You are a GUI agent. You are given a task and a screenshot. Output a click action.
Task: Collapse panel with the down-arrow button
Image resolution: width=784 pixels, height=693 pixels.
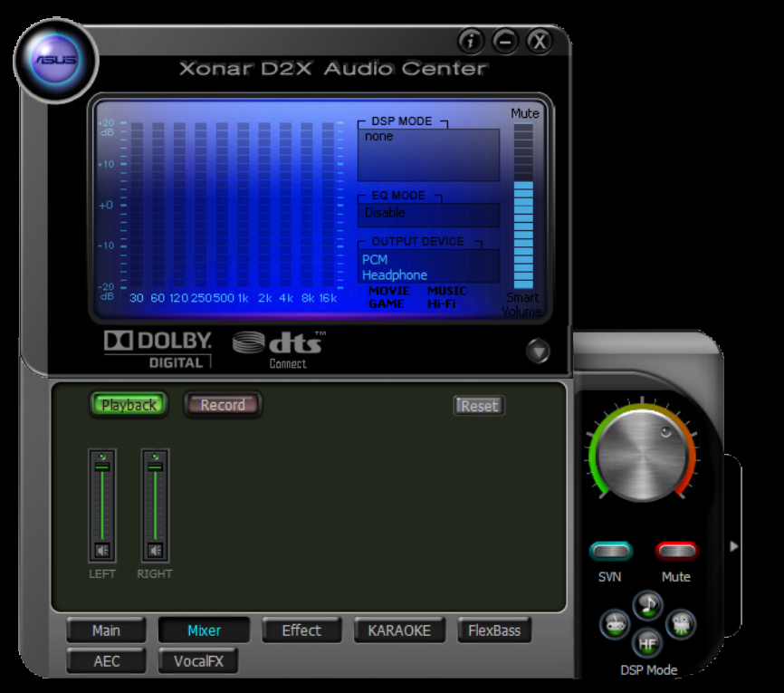[x=538, y=351]
